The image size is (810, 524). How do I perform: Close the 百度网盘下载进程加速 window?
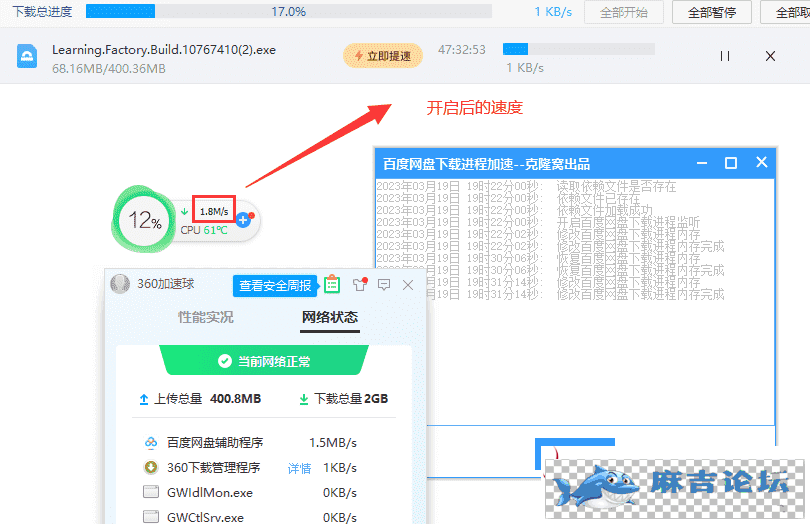761,162
